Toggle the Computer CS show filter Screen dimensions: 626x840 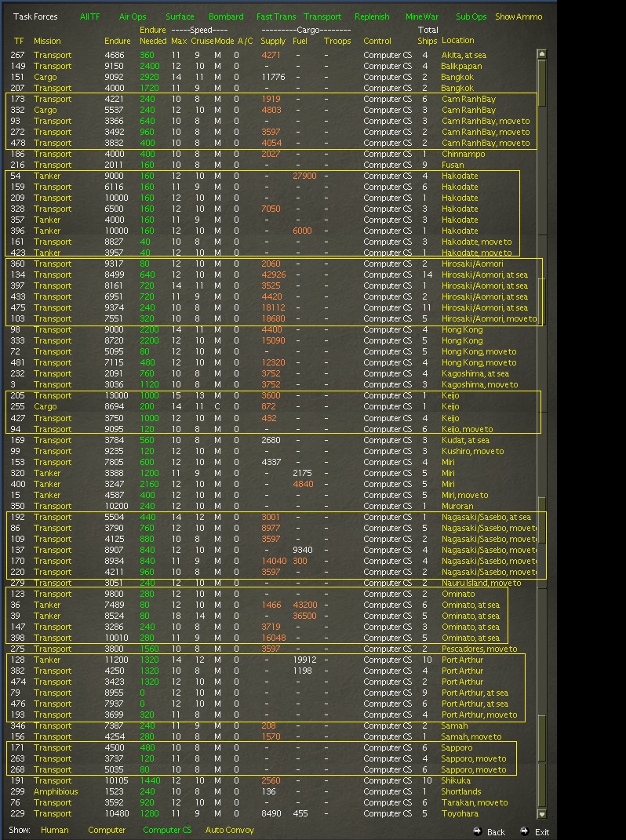pyautogui.click(x=167, y=830)
